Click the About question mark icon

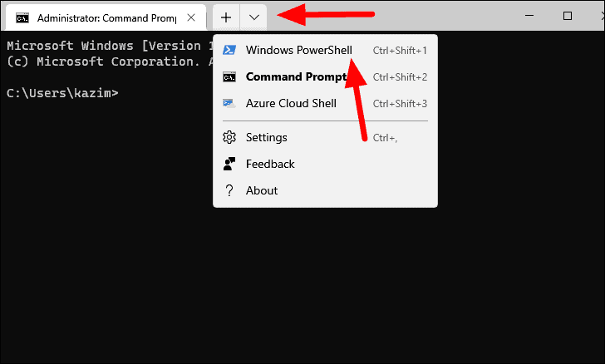(x=229, y=190)
